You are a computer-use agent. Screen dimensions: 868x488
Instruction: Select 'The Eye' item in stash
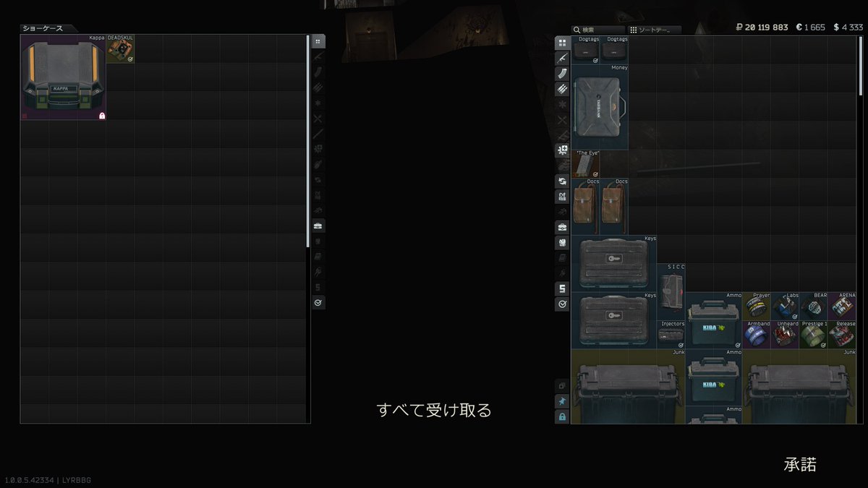click(586, 164)
